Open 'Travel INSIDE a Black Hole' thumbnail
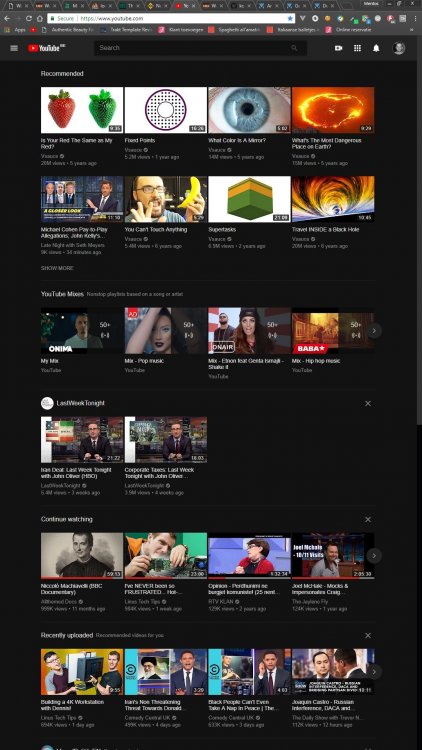 (333, 199)
